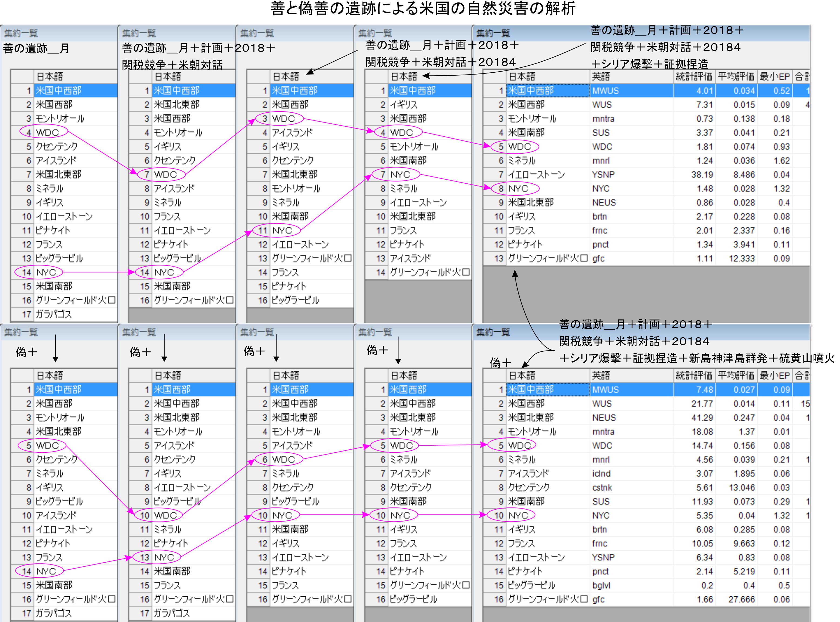Image resolution: width=840 pixels, height=622 pixels.
Task: Click the MWUS cell showing 4.01 statistics
Action: 605,91
